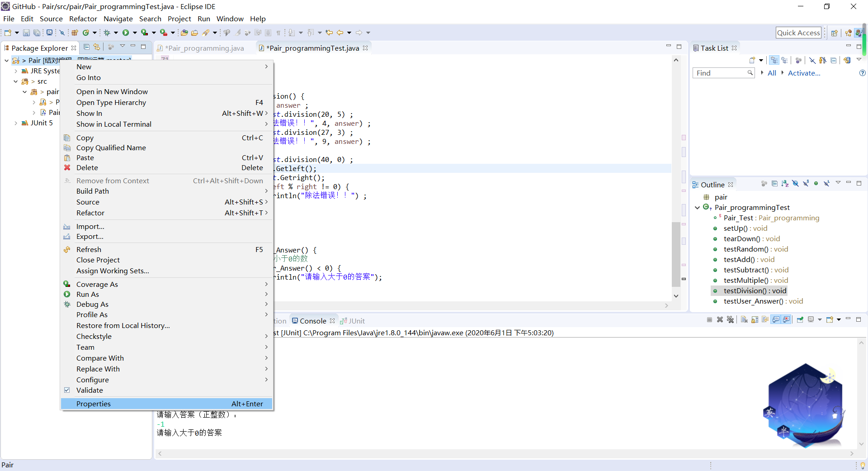Viewport: 868px width, 471px height.
Task: Toggle Hide Fields in Outline toolbar
Action: tap(795, 183)
